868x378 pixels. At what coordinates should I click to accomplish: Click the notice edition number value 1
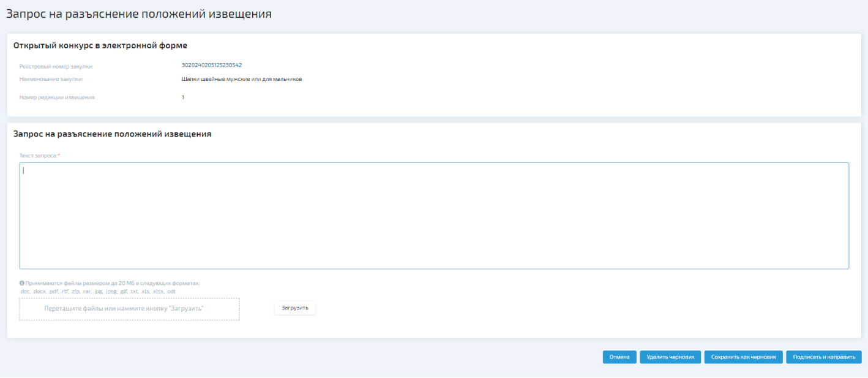coord(183,97)
